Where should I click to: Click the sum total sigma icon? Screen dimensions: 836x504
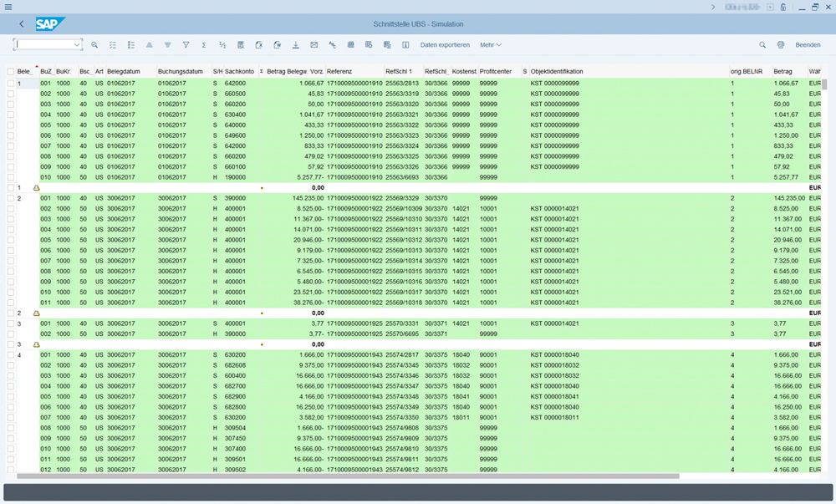[204, 44]
